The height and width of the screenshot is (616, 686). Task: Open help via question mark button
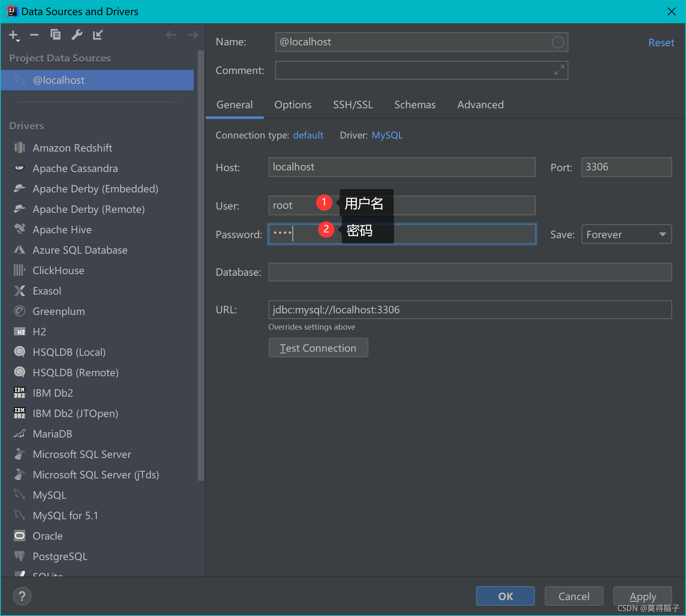22,596
